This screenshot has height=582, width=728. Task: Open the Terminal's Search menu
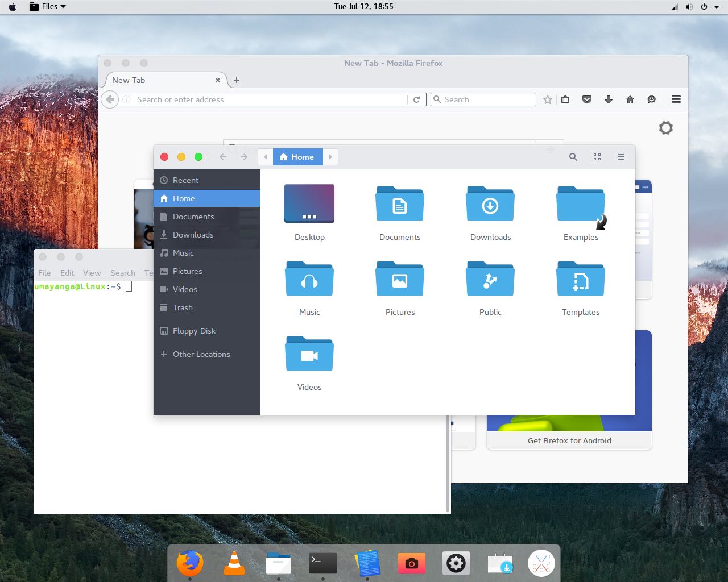[x=122, y=273]
